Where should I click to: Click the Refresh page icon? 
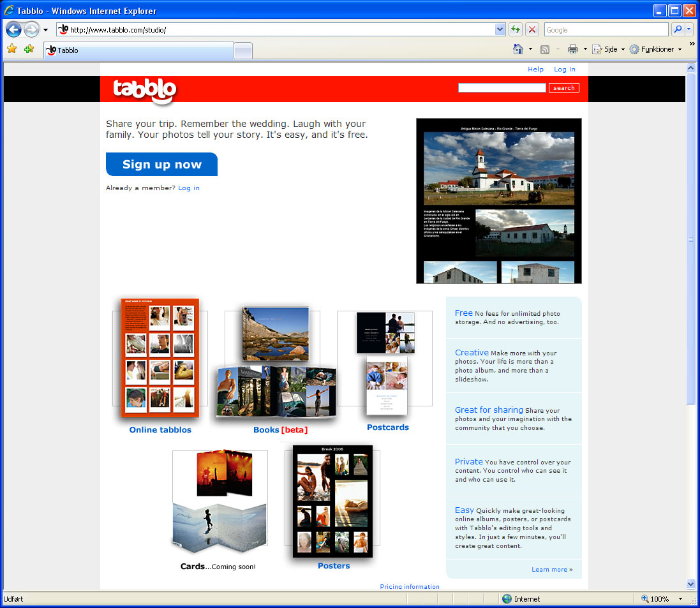(x=515, y=29)
